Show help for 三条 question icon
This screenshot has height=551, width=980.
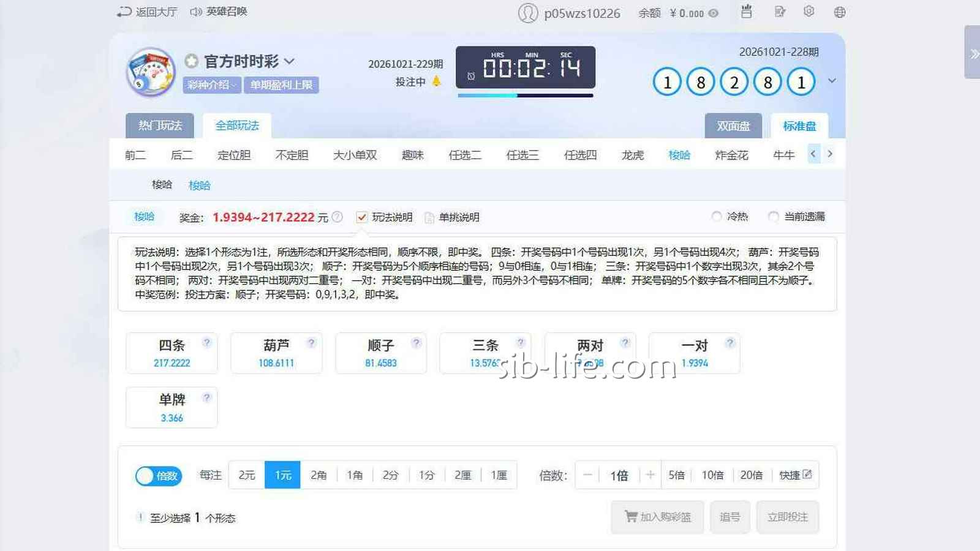tap(521, 343)
